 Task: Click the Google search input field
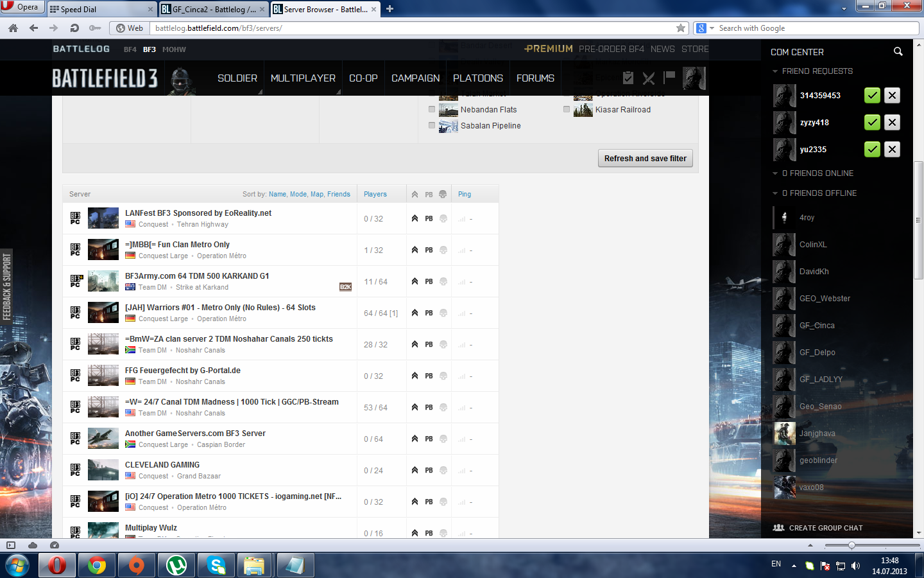pos(817,28)
